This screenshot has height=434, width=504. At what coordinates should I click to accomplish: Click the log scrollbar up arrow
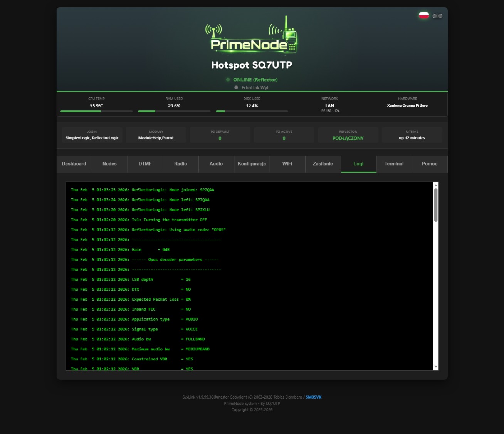tap(436, 185)
